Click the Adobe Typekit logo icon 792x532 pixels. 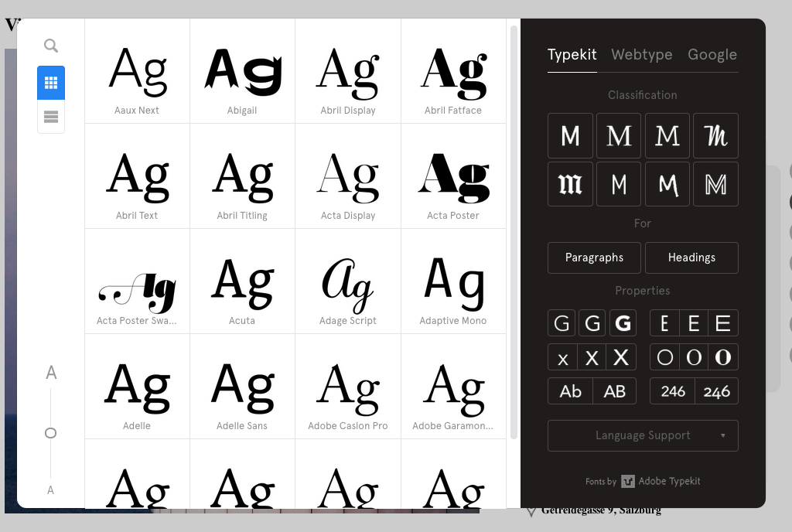click(628, 482)
